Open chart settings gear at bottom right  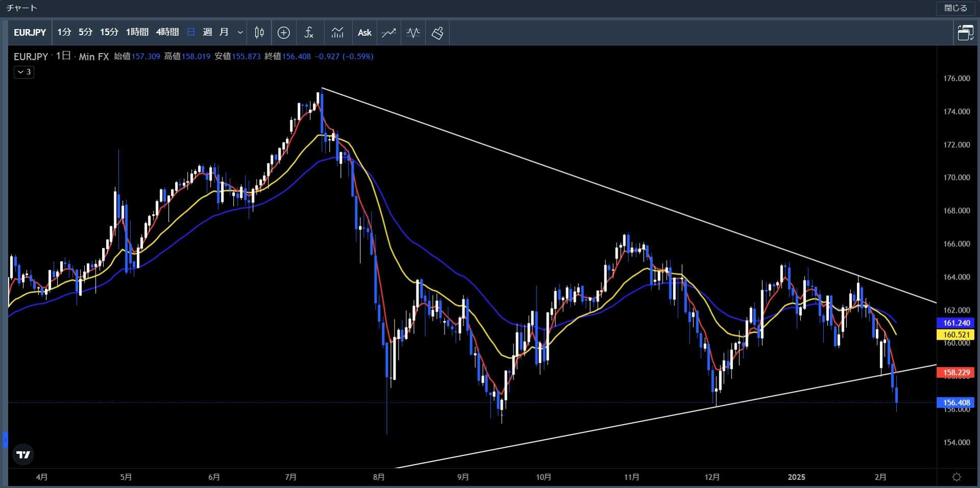click(957, 477)
